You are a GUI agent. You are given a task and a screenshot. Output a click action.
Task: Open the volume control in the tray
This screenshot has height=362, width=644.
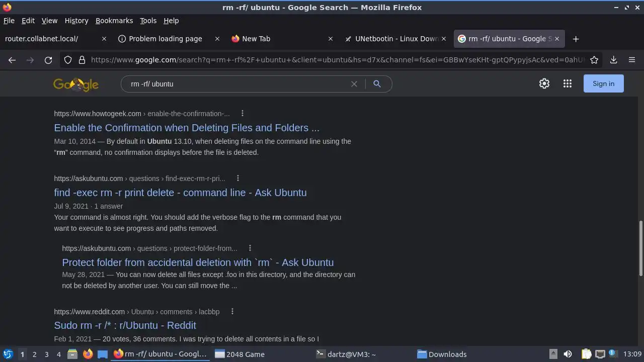tap(568, 354)
